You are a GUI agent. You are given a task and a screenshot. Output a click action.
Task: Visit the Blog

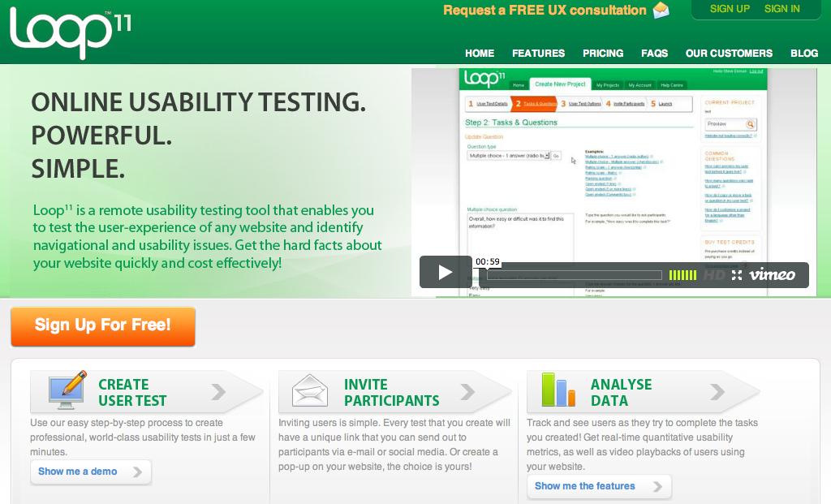click(804, 53)
